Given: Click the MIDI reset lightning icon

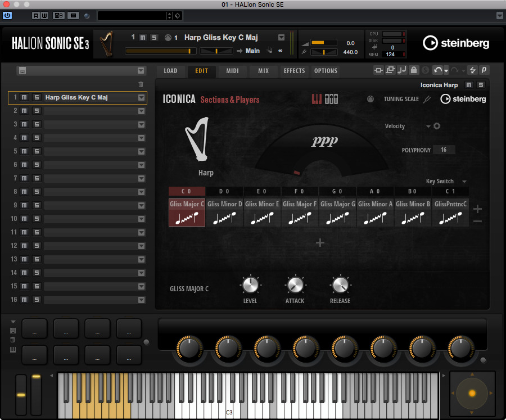Looking at the screenshot, I should 472,70.
